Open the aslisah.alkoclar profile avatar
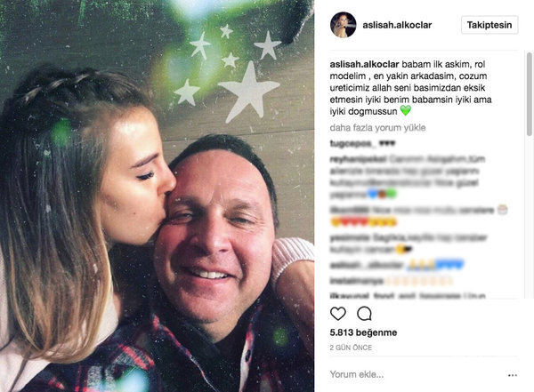This screenshot has width=534, height=392. point(341,25)
